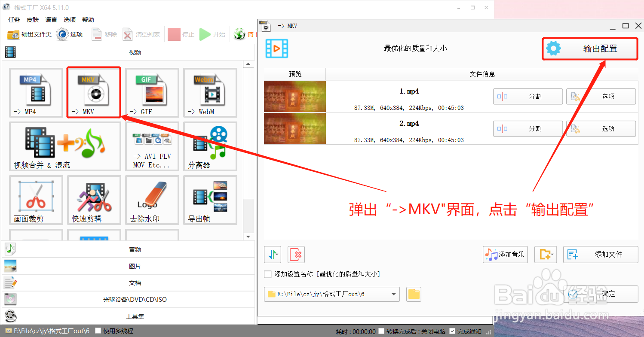Toggle 转换完成后：关闭电脑 checkbox
Screen dimensions: 644x337
pyautogui.click(x=381, y=331)
